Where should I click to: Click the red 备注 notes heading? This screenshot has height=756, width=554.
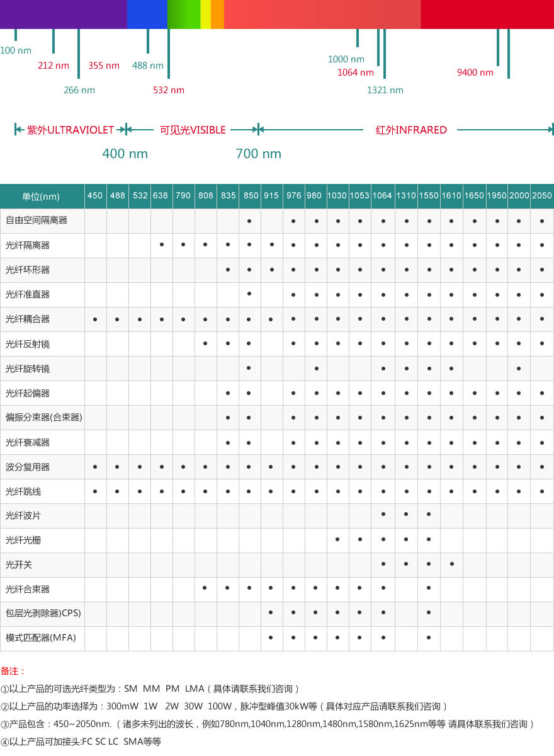(13, 672)
